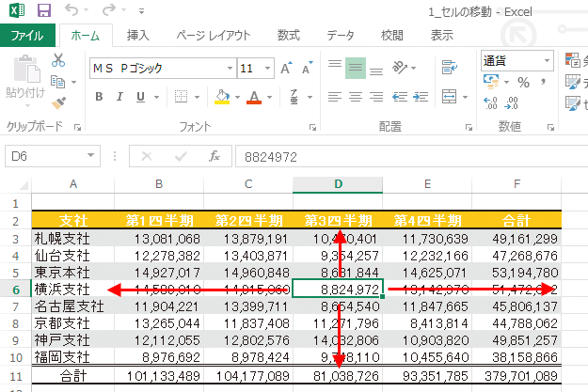
Task: Click the Orientation text angle icon
Action: 400,68
